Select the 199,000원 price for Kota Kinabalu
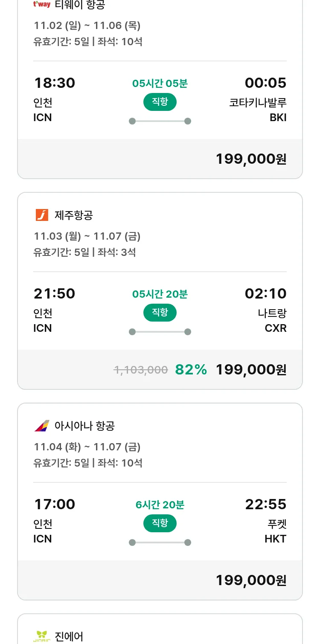Screen dimensions: 320x644 pos(251,159)
